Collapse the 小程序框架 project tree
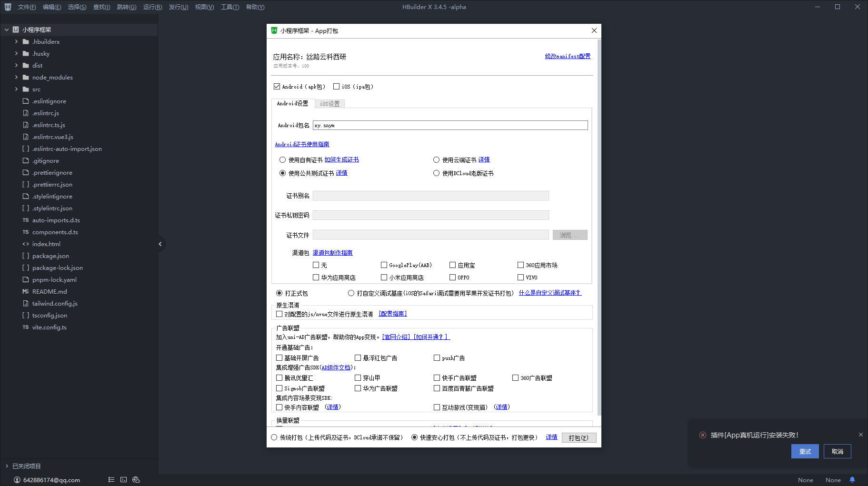This screenshot has width=868, height=486. (7, 30)
